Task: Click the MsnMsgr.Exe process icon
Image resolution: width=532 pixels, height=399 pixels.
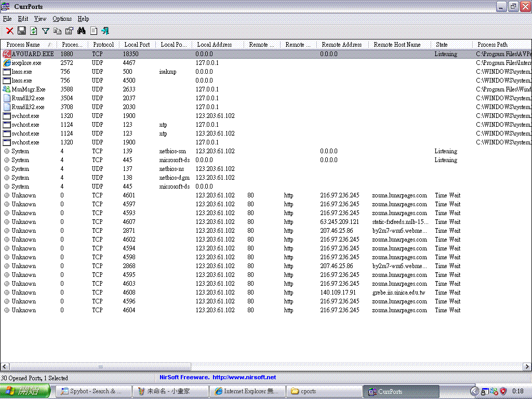Action: point(6,89)
